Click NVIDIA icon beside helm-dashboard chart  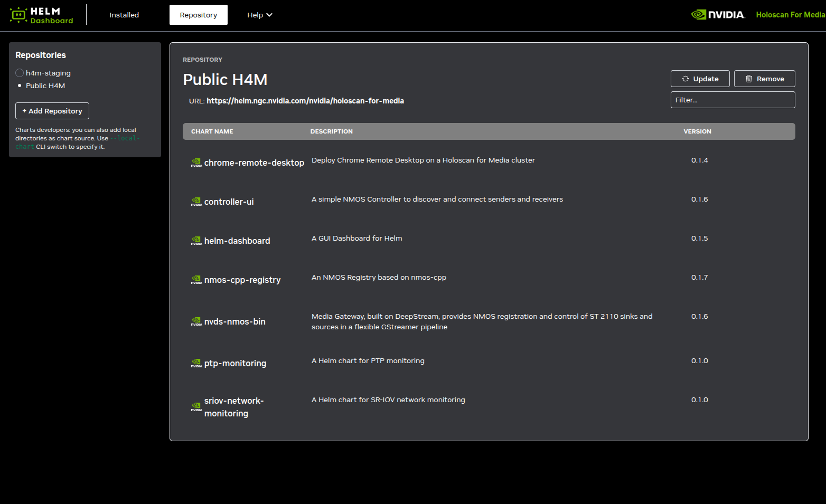(196, 241)
